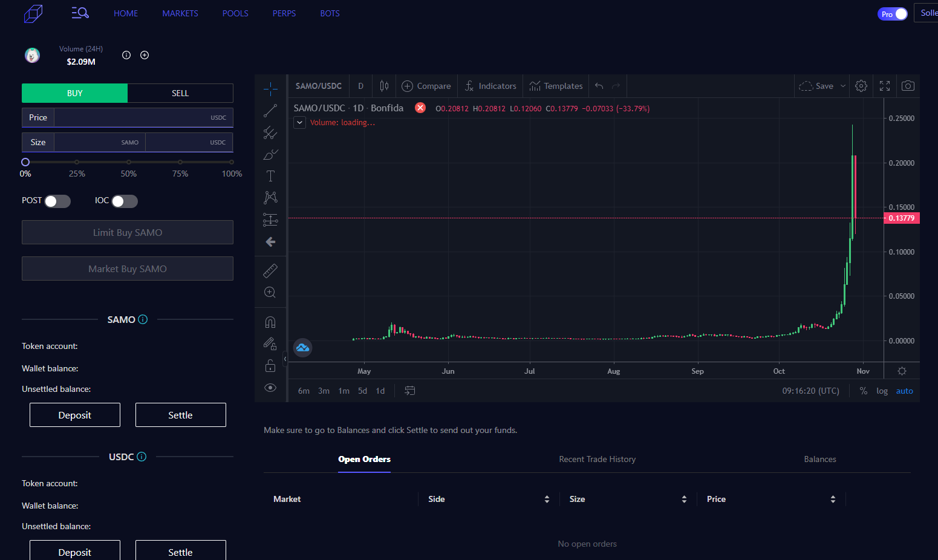938x560 pixels.
Task: Click the redo arrow
Action: tap(616, 86)
